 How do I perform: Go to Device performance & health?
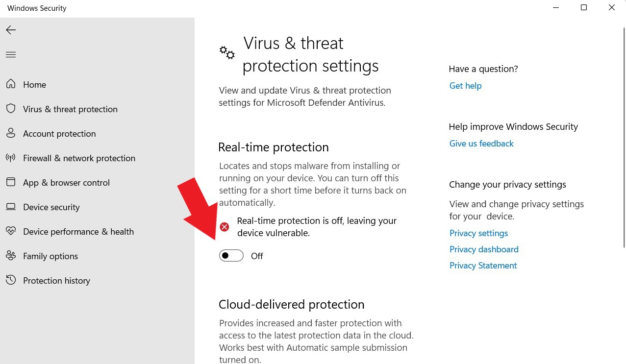(x=78, y=232)
